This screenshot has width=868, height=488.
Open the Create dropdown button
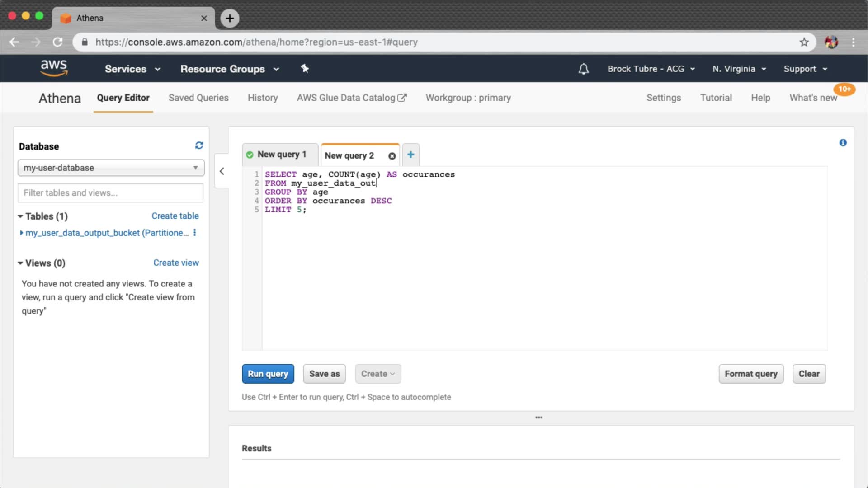(378, 374)
